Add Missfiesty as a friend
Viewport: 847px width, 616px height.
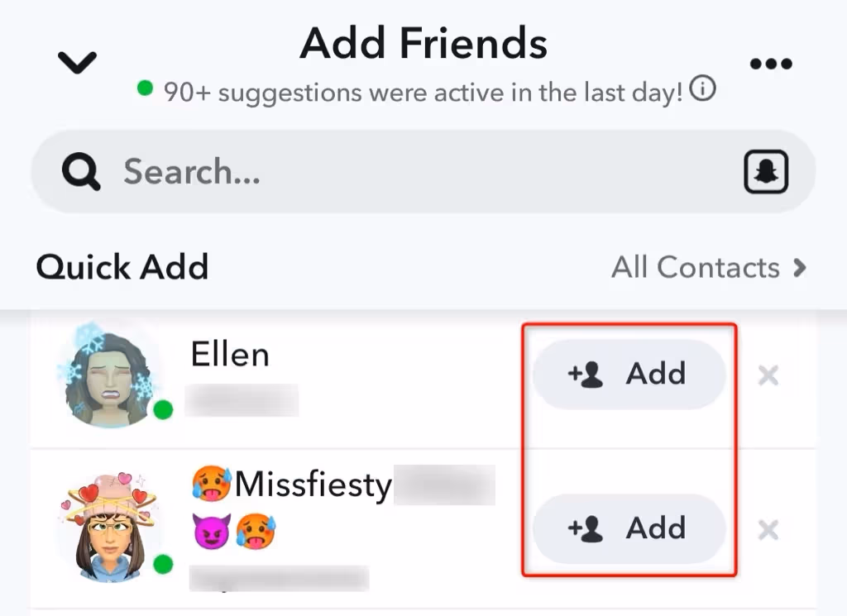629,528
